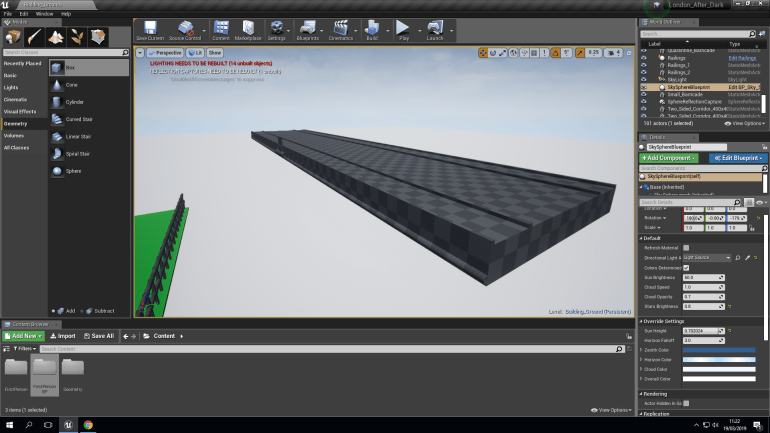The image size is (770, 433).
Task: Select the Place mode icon
Action: (13, 37)
